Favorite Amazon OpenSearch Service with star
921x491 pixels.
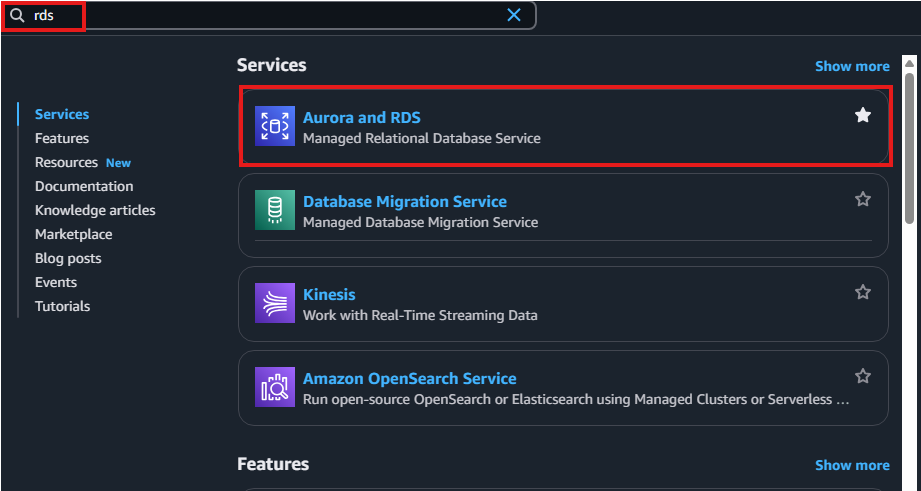[863, 376]
